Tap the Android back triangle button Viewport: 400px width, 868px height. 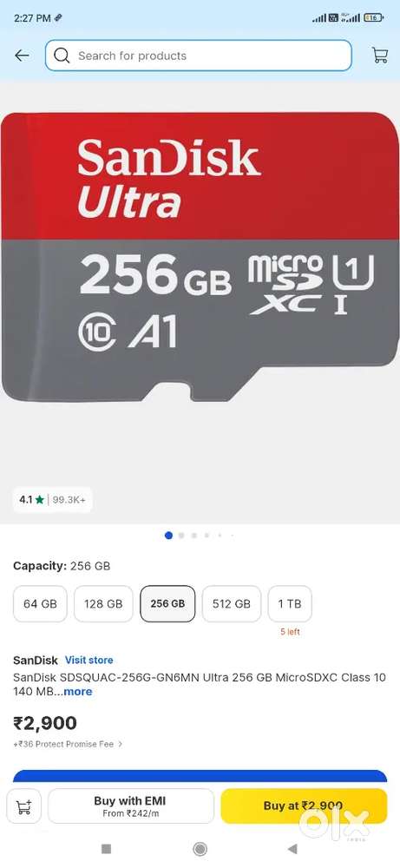coord(292,849)
